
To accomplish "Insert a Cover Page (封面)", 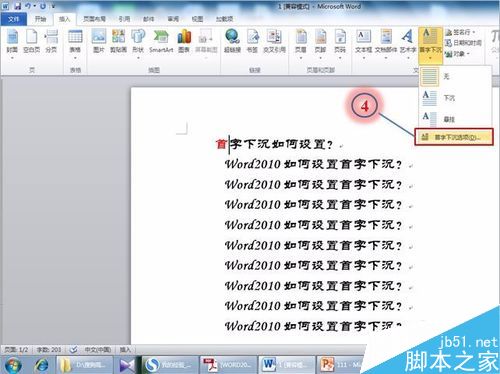I will (x=12, y=42).
